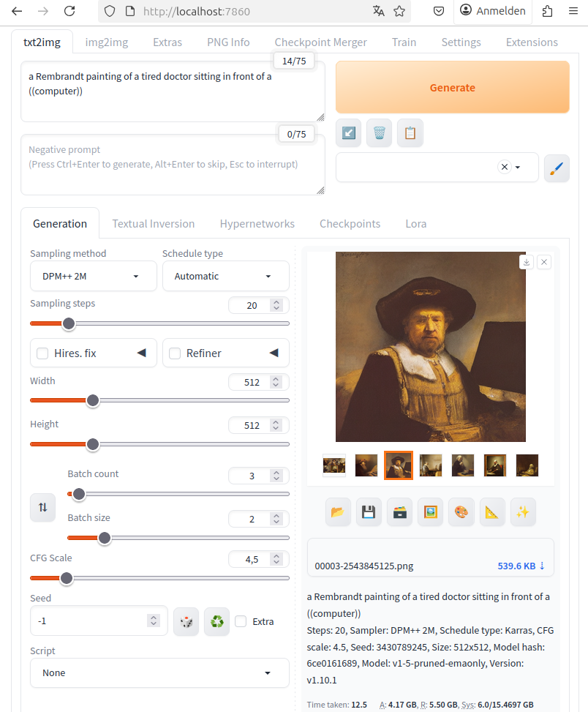The height and width of the screenshot is (712, 588).
Task: Click the paintbrush edit styles icon
Action: coord(557,168)
